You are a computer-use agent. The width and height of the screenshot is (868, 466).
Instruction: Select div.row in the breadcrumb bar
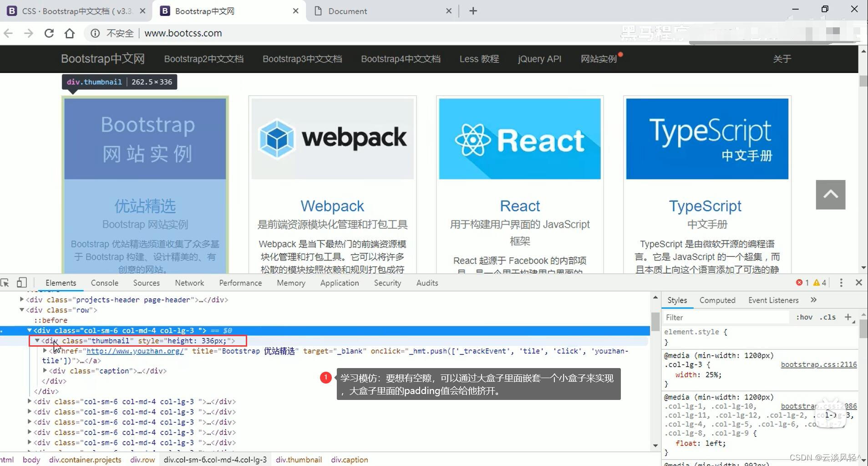[142, 460]
